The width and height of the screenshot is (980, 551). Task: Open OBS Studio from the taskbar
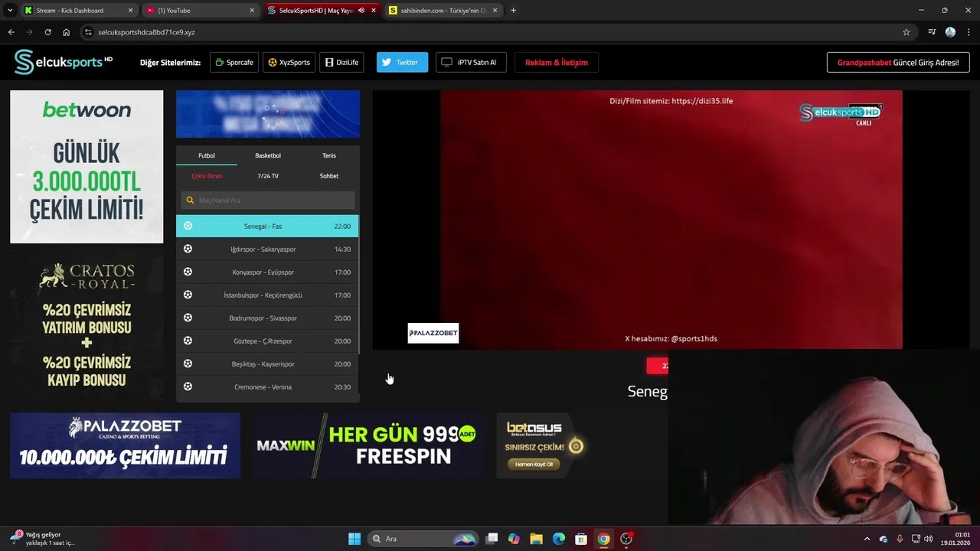626,539
